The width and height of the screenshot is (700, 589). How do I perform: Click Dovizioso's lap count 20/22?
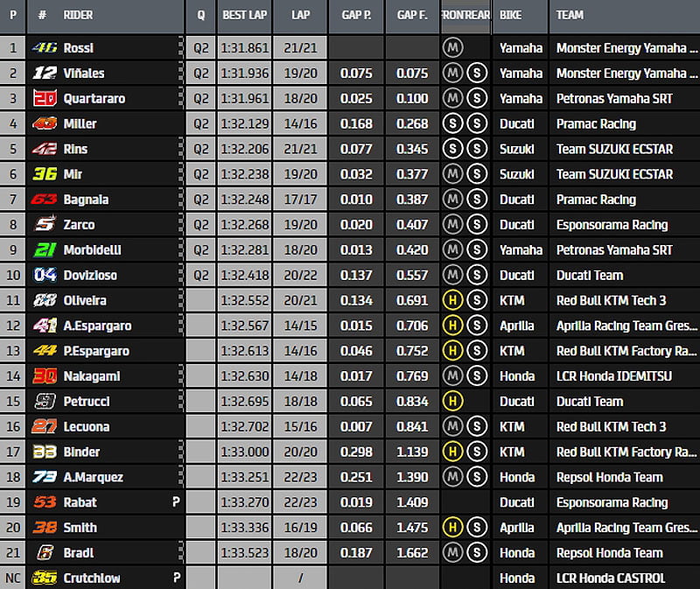click(x=300, y=275)
